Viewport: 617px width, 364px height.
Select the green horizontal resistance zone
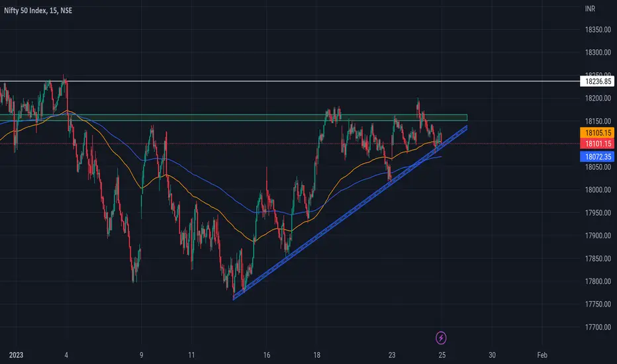(x=233, y=117)
